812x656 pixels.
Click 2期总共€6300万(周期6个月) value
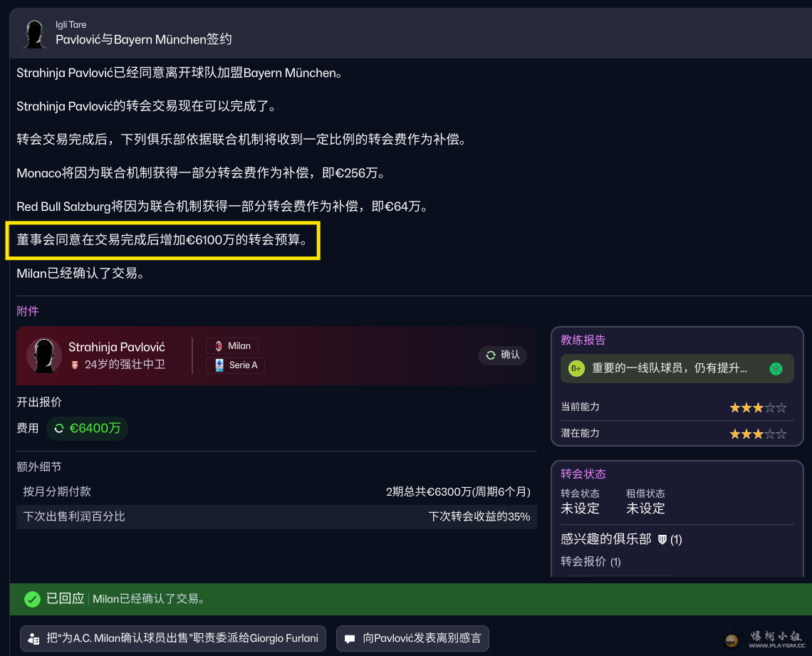[458, 492]
